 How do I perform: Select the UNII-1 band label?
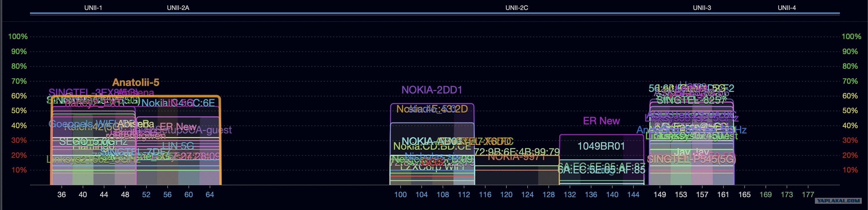click(93, 8)
